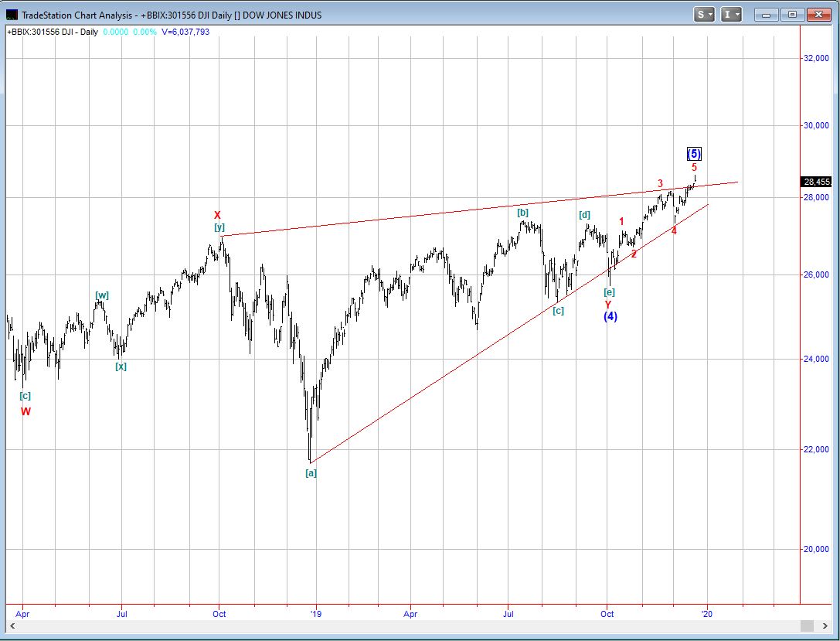Select the red W wave label
Screen dimensions: 840x641
pyautogui.click(x=26, y=411)
